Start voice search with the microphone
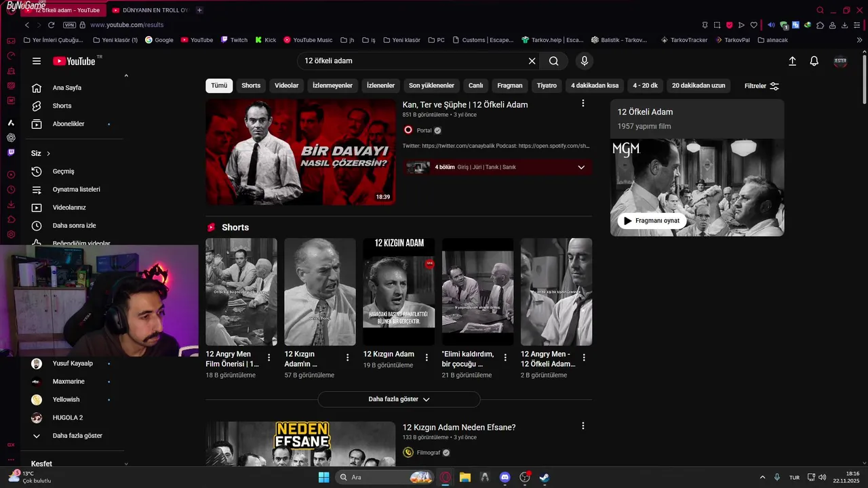The width and height of the screenshot is (868, 488). [585, 61]
